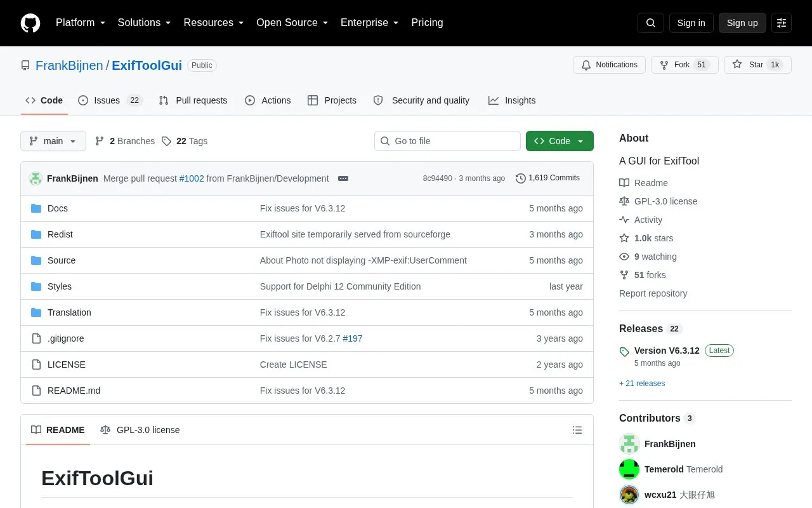
Task: Open the main branch selector
Action: [53, 141]
